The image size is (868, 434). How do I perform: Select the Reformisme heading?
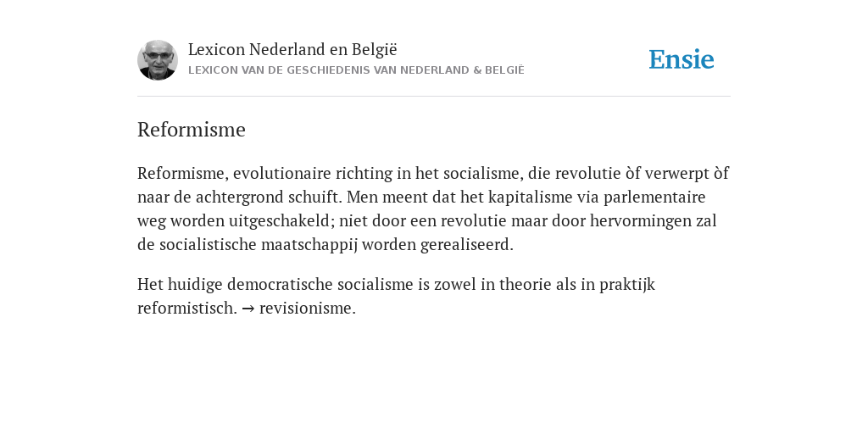[191, 130]
